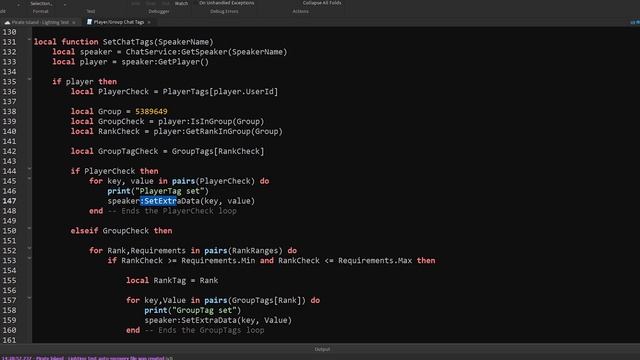Click line number 147 in the gutter
640x360 pixels.
coord(9,201)
